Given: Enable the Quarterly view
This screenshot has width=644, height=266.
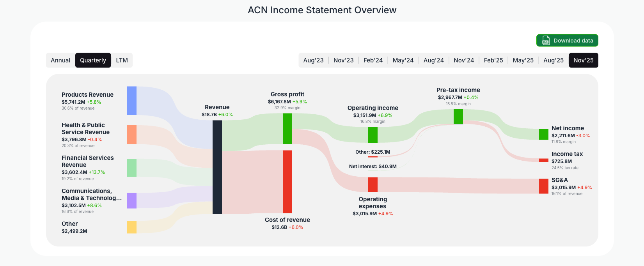Looking at the screenshot, I should (93, 60).
